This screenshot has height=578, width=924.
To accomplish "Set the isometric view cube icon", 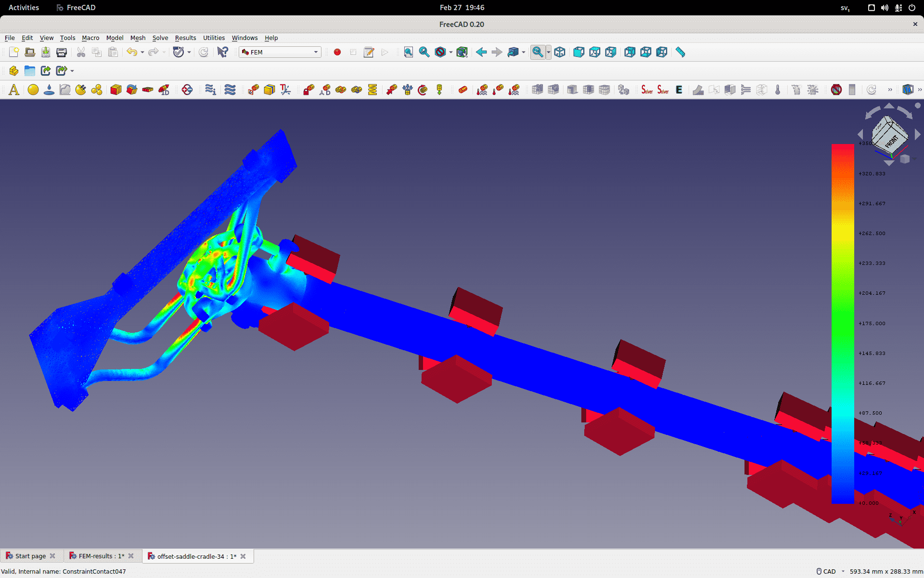I will 560,52.
